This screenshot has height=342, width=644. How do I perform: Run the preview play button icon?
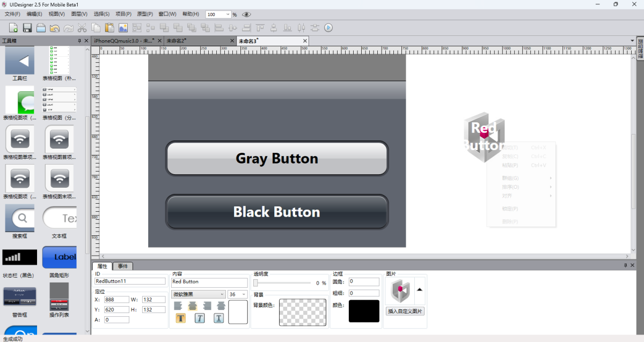point(328,28)
